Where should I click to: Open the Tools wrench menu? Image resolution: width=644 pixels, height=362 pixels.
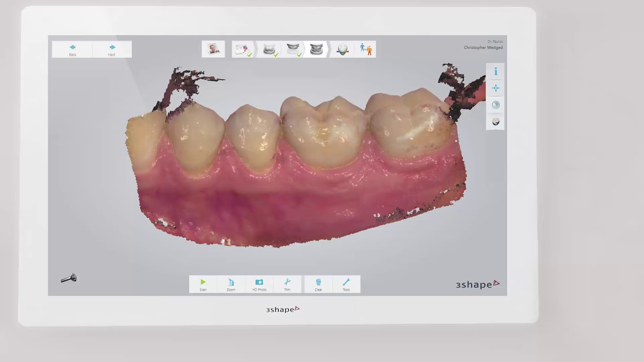(346, 284)
